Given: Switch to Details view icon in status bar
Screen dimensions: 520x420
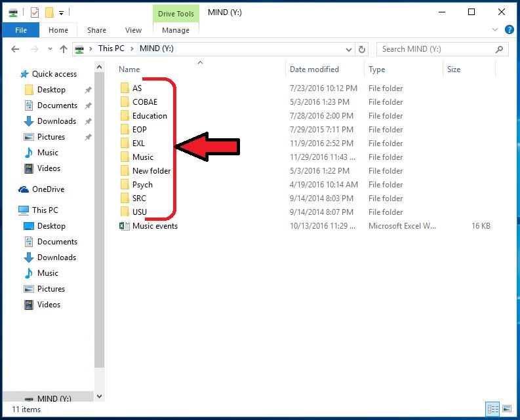Looking at the screenshot, I should coord(492,409).
